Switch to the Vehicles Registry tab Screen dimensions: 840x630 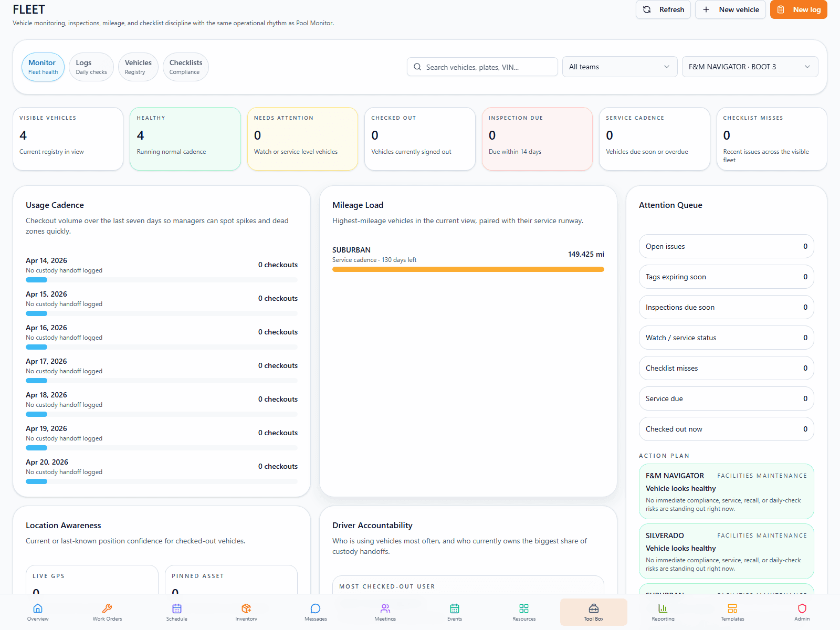(138, 67)
